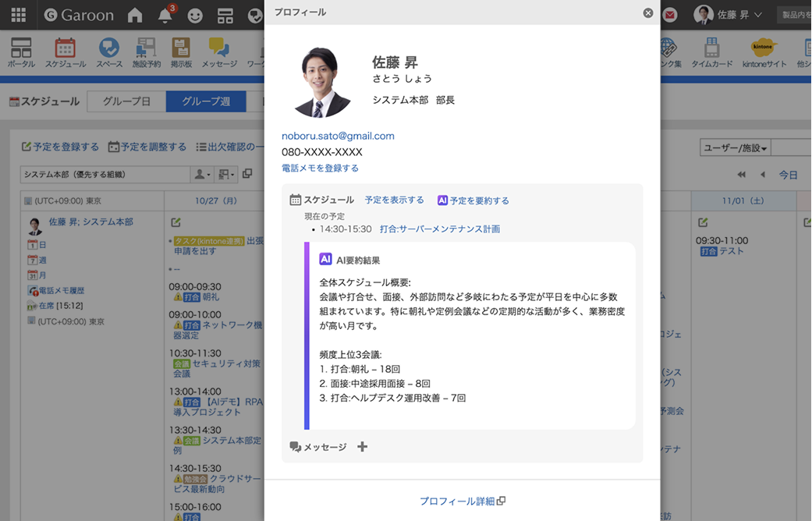The image size is (812, 521).
Task: Click the noboru.sato@gmail.com email link
Action: click(x=338, y=136)
